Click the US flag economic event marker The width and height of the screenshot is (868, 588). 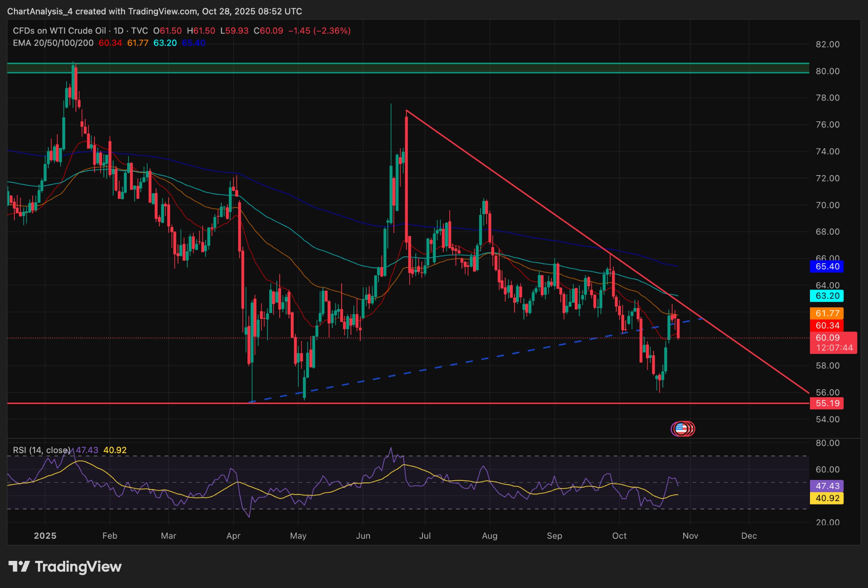pyautogui.click(x=681, y=429)
